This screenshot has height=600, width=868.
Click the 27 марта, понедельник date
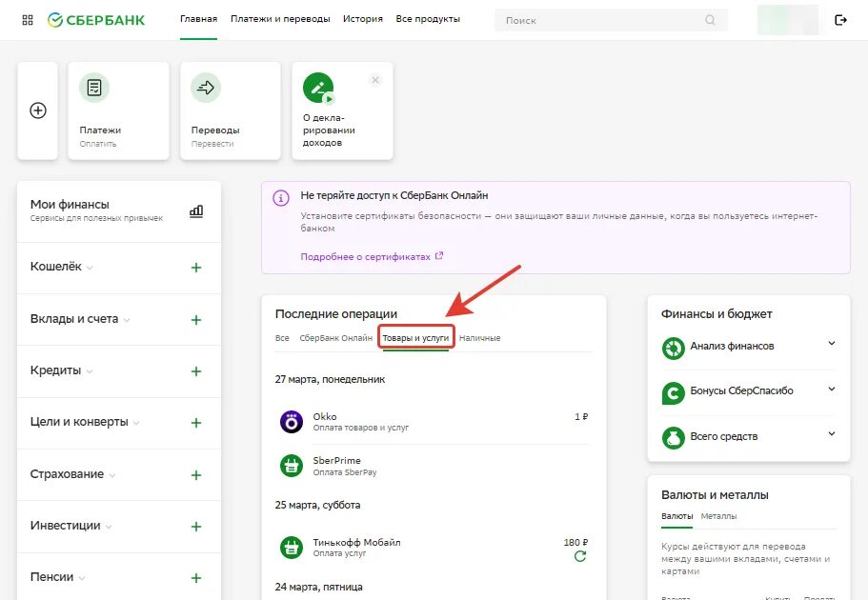(x=330, y=379)
